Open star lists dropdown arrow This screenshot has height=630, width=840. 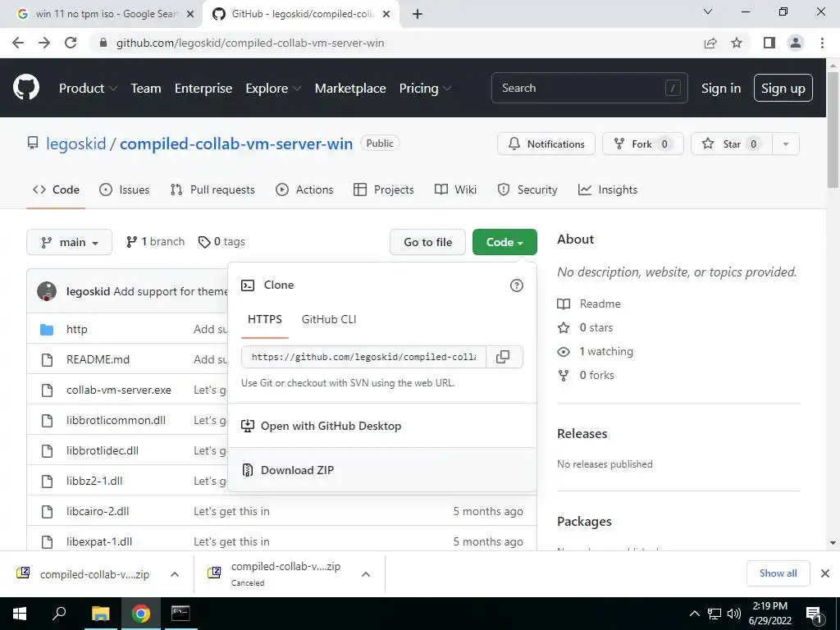pos(786,144)
